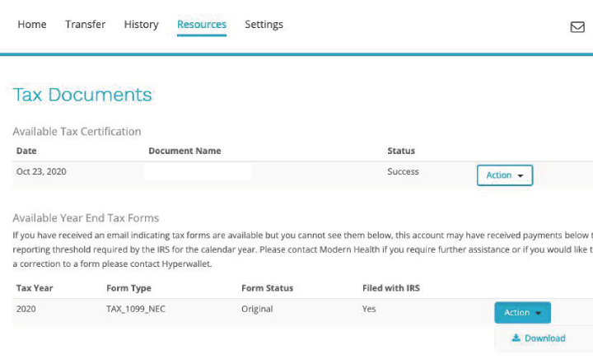
Task: Choose Download from the Action menu
Action: click(544, 338)
